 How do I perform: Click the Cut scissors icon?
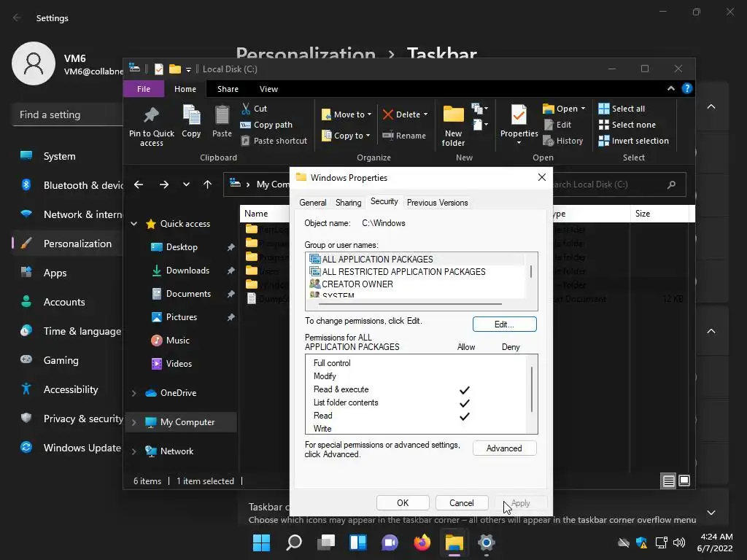click(246, 109)
